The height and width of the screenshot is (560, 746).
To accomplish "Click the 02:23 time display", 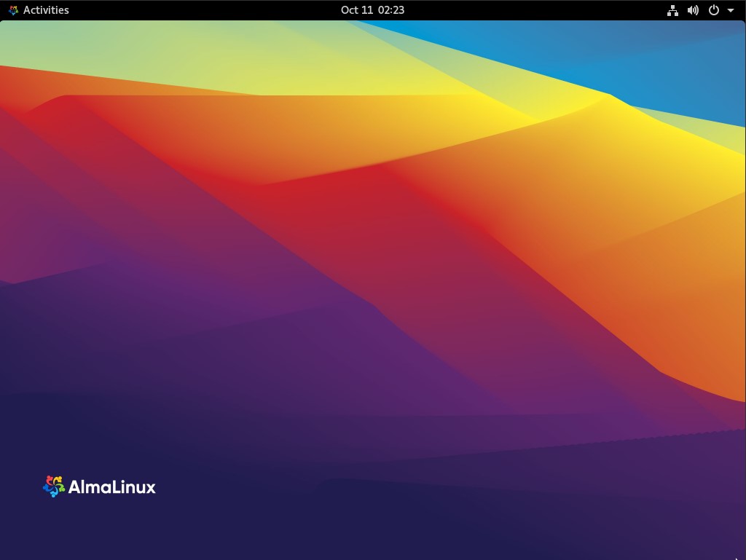I will point(391,10).
